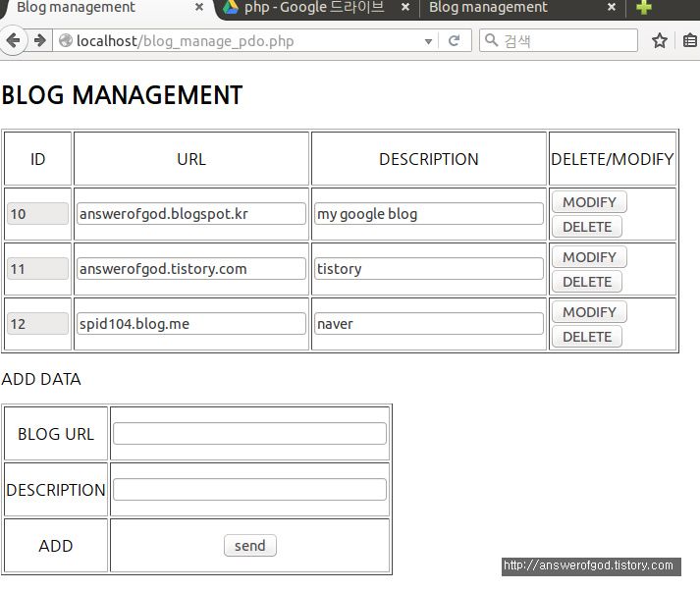Click MODIFY for the naver row
Screen dimensions: 700x591
(589, 312)
